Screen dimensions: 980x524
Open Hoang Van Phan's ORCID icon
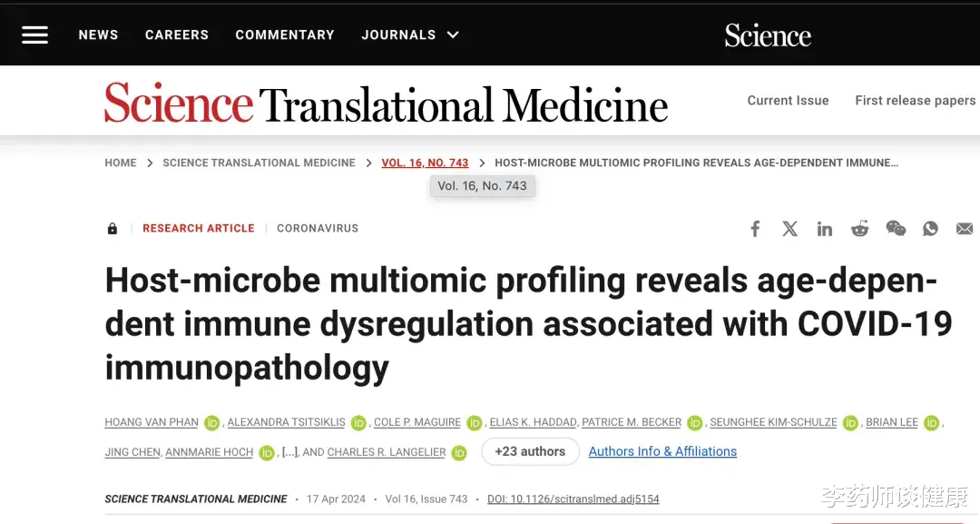[211, 422]
